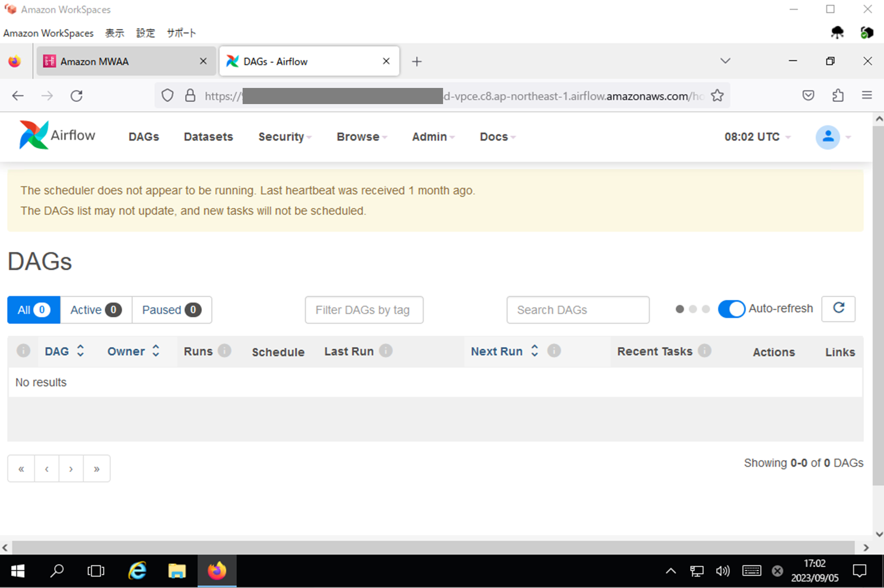Click the Airflow logo

(x=57, y=135)
